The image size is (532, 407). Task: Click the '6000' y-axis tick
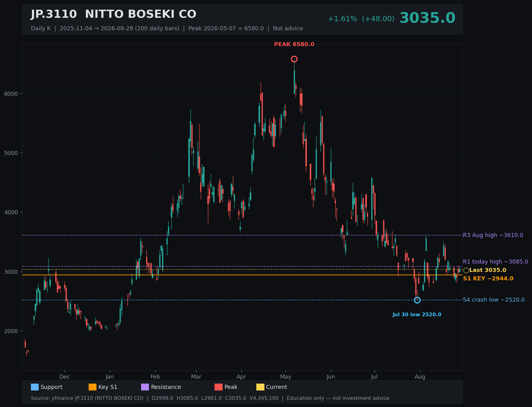coord(11,94)
